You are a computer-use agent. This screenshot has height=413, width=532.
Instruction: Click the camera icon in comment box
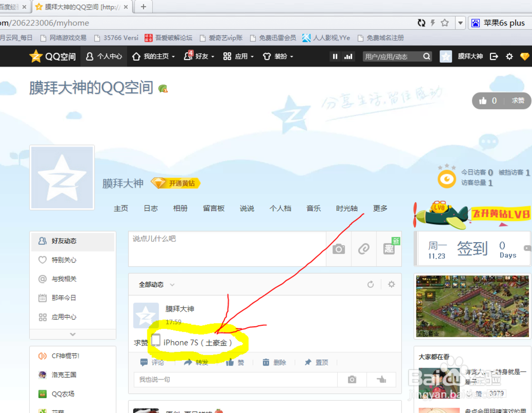coord(352,379)
